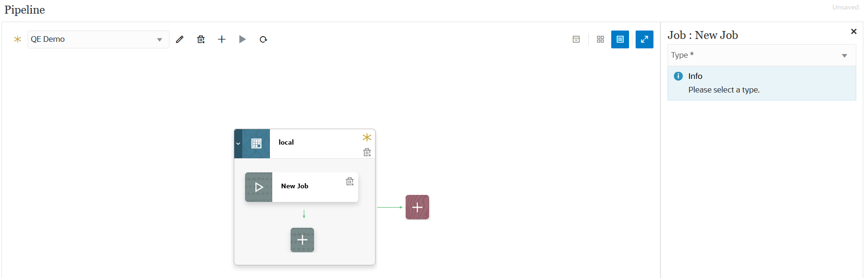The width and height of the screenshot is (868, 278).
Task: Delete the local stage with its trash icon
Action: coord(367,152)
